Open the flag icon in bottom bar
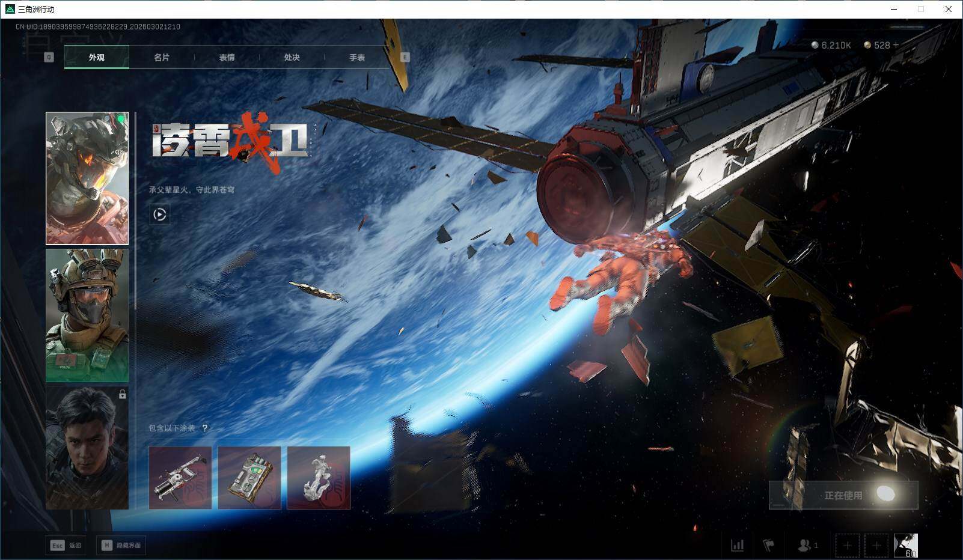 tap(768, 546)
